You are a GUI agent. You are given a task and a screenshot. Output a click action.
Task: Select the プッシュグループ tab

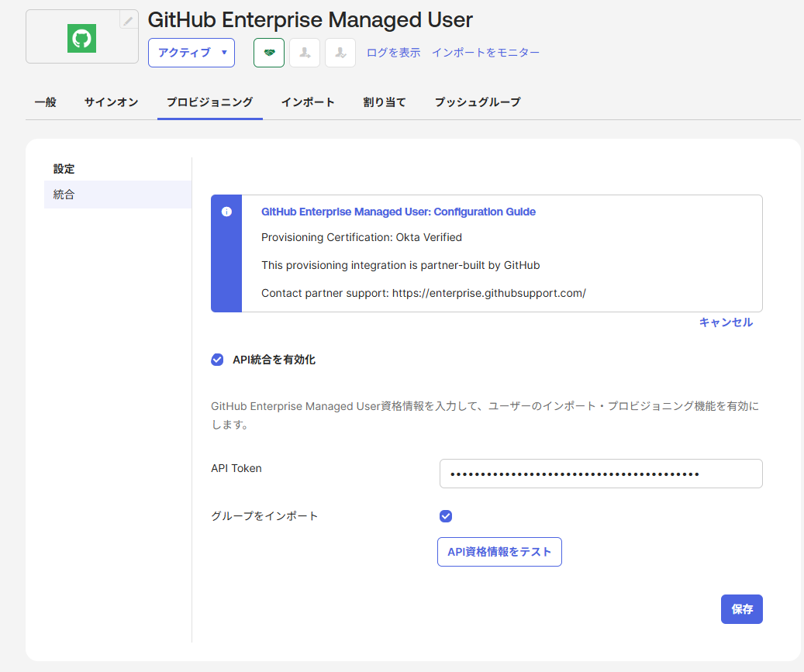pyautogui.click(x=477, y=102)
